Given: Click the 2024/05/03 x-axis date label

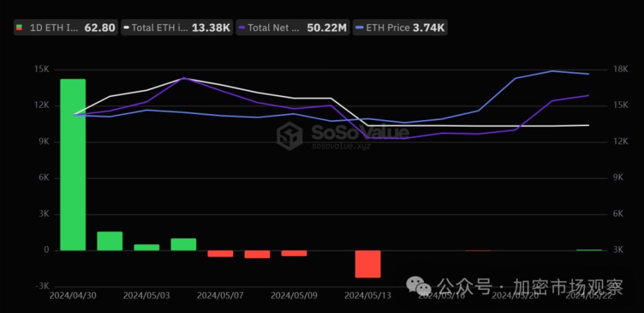Looking at the screenshot, I should click(x=146, y=294).
